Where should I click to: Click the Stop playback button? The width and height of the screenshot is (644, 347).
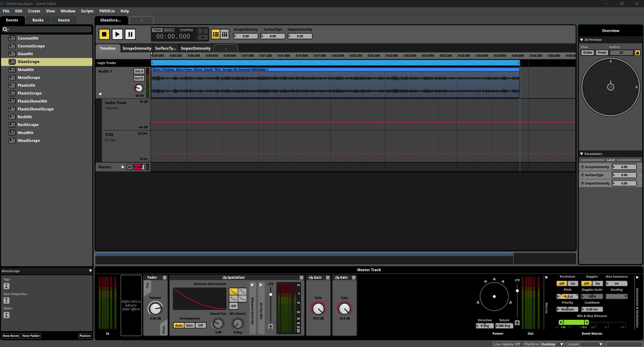point(104,34)
